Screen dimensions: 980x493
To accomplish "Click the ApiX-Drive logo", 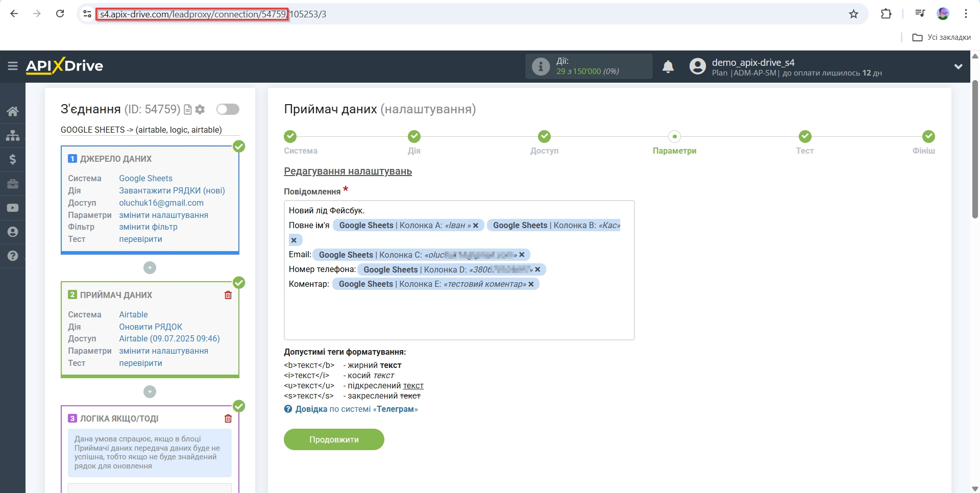I will (64, 66).
